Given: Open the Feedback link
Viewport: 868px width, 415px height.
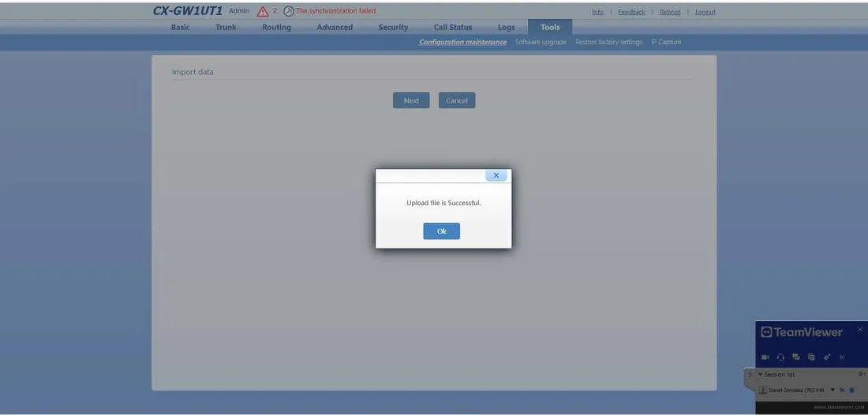Looking at the screenshot, I should pyautogui.click(x=631, y=12).
